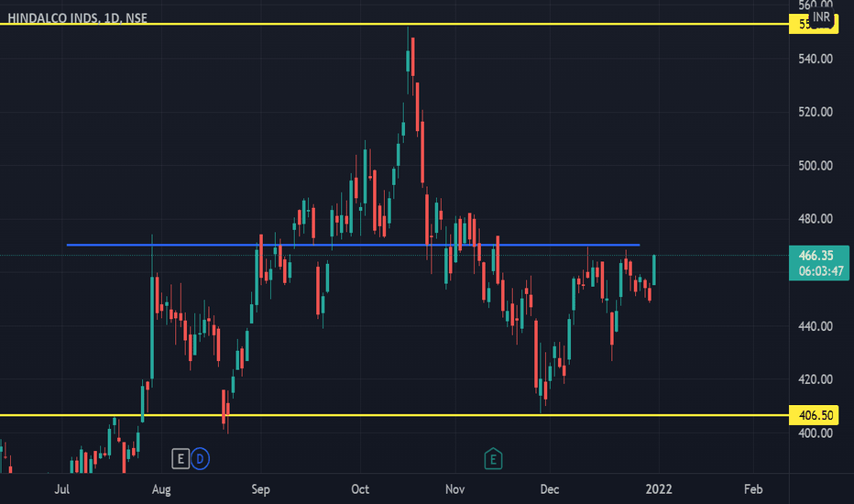Click the 540.00 price axis label
Screen dimensions: 854x504
tap(816, 59)
